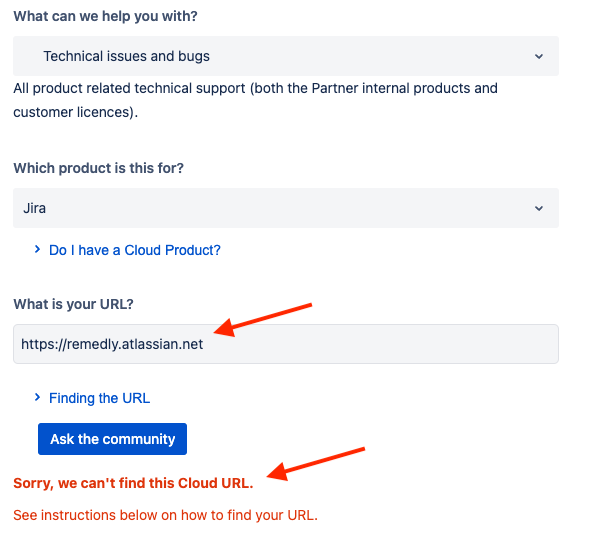This screenshot has height=547, width=590.
Task: Open the 'Technical issues and bugs' dropdown
Action: tap(286, 56)
